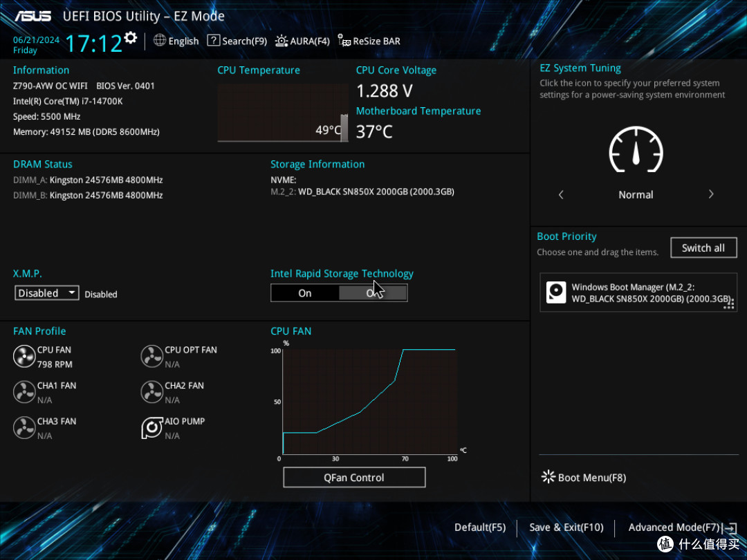Switch to Advanced Mode(F7)
The image size is (747, 560).
(674, 527)
